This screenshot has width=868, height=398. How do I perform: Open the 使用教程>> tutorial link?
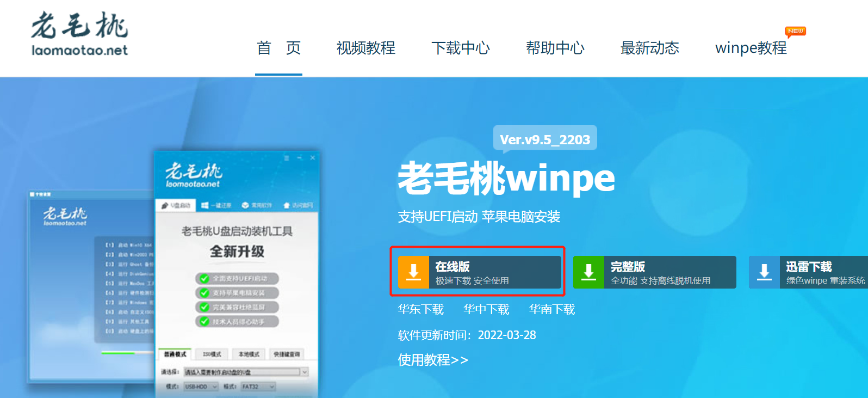433,360
